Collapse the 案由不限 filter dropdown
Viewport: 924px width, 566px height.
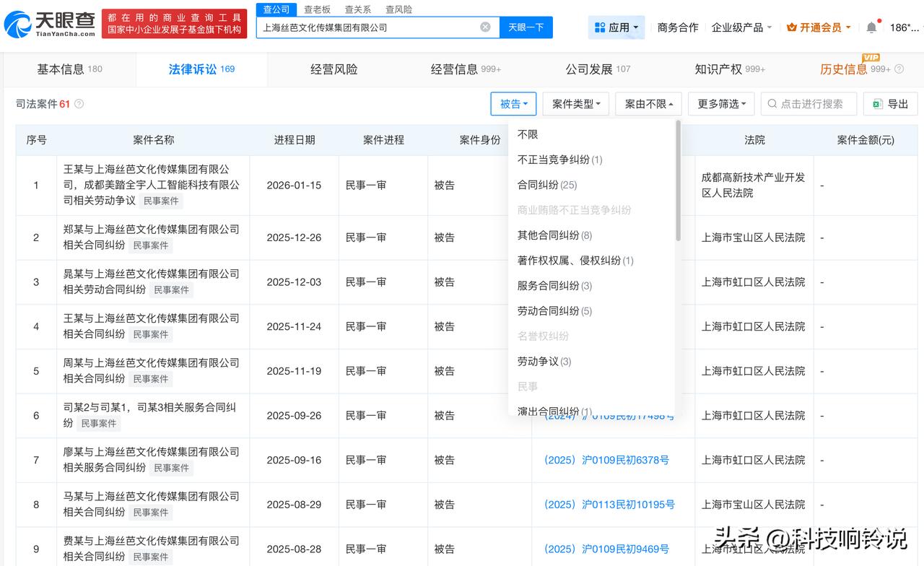coord(649,104)
